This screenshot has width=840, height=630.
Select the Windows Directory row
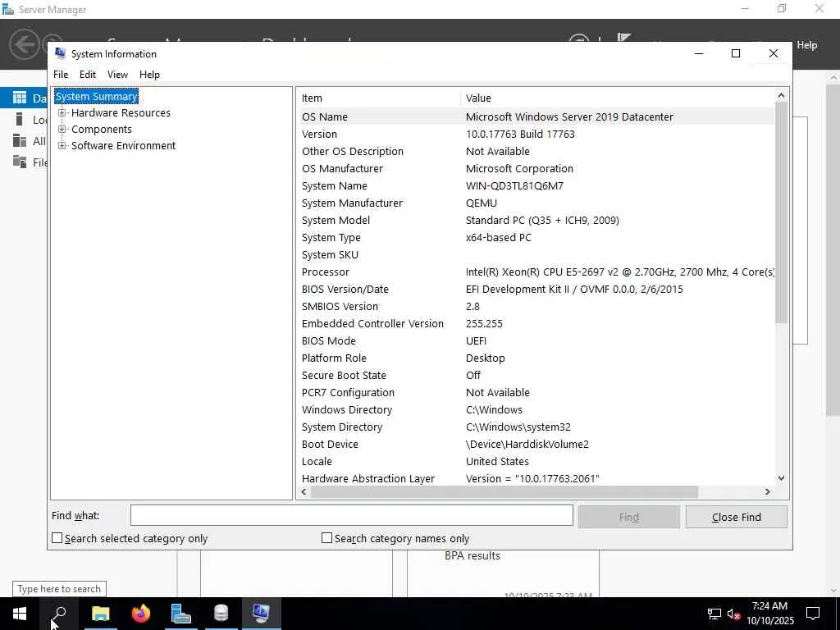(x=536, y=410)
